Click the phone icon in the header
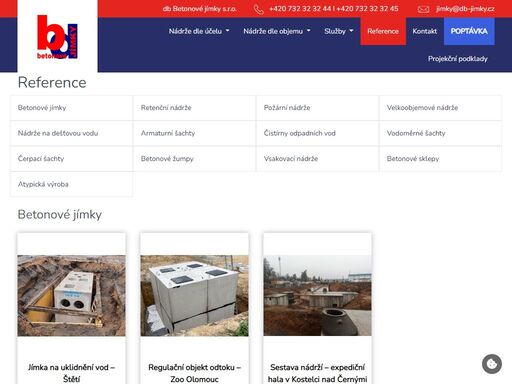This screenshot has width=512, height=384. click(x=259, y=9)
